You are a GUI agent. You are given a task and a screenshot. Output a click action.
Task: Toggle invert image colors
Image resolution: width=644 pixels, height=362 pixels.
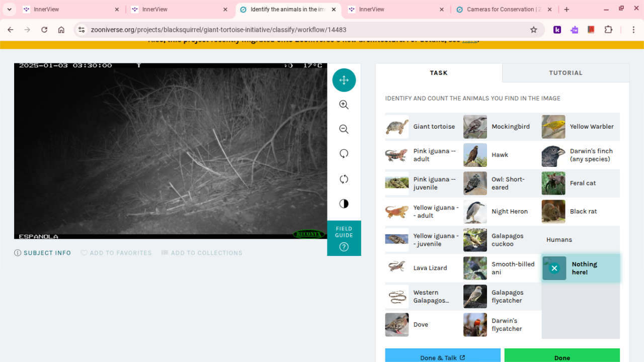point(344,204)
